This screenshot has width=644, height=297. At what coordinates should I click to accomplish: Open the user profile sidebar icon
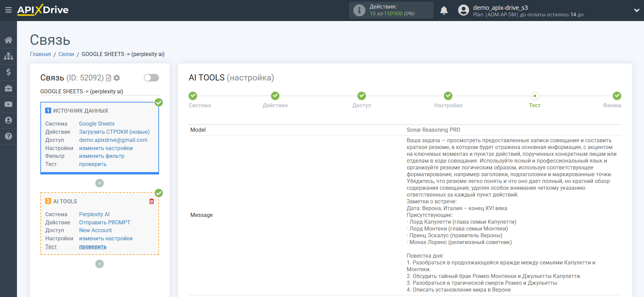pos(8,120)
